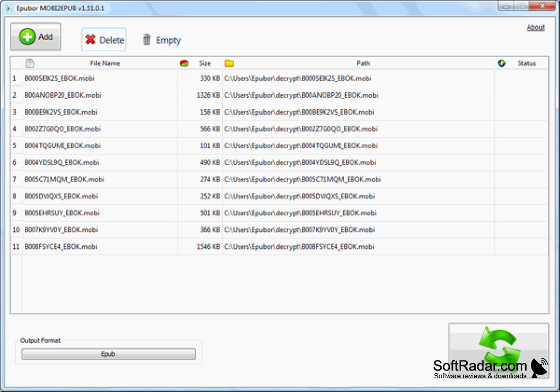The image size is (560, 392).
Task: Click the 101 KB size cell
Action: click(210, 146)
